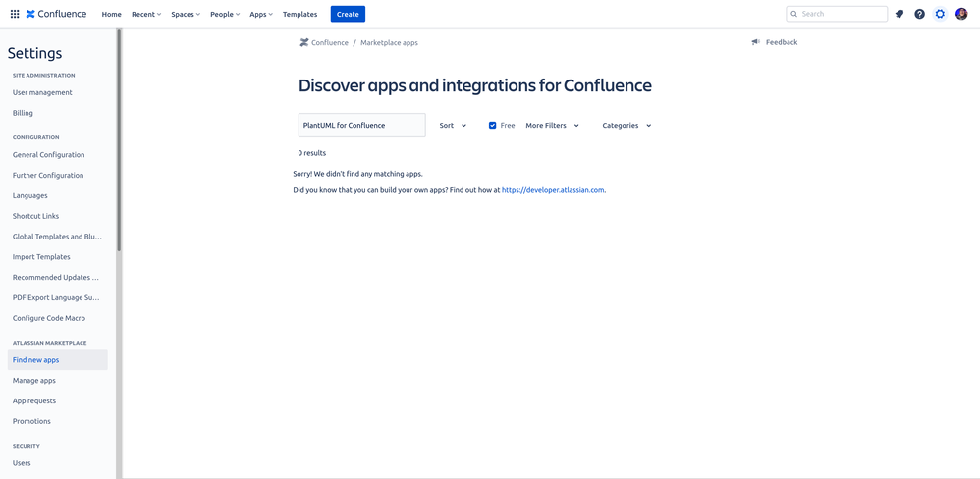Click the Feedback megaphone icon
Image resolution: width=980 pixels, height=479 pixels.
coord(756,42)
